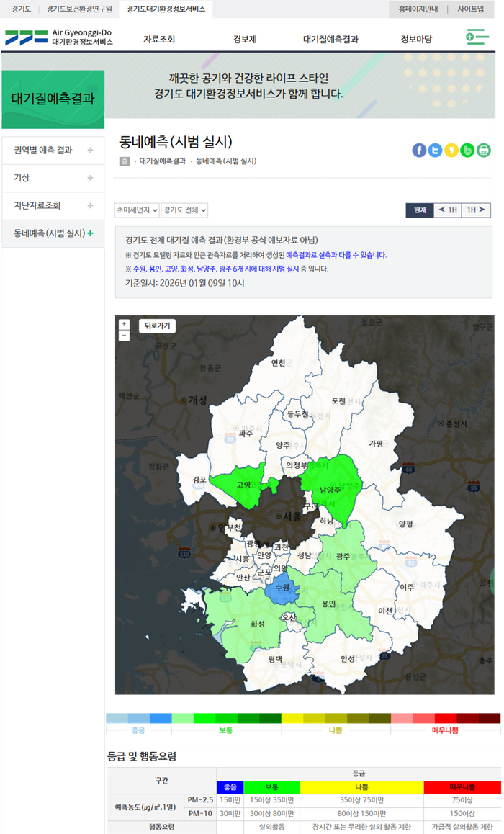Print the page using printer icon

click(483, 150)
